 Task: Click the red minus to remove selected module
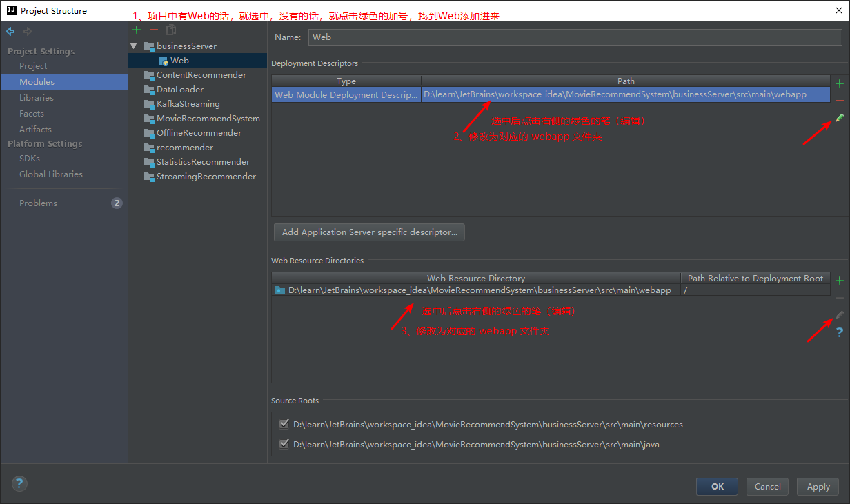153,30
